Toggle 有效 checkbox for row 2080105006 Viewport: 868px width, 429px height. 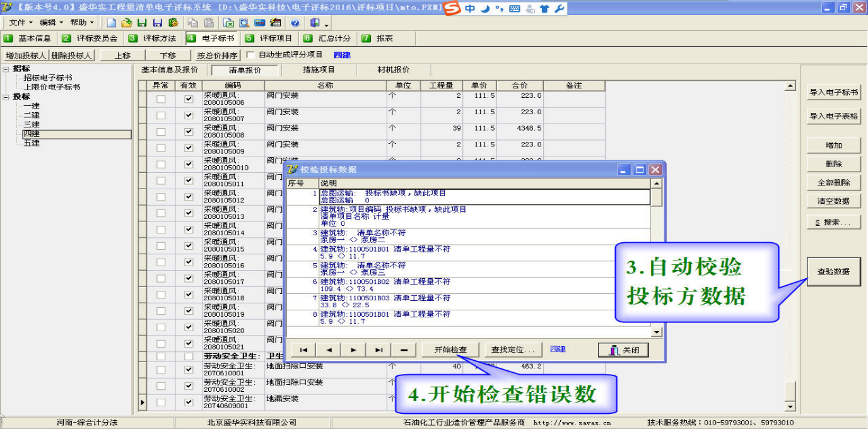click(x=188, y=99)
